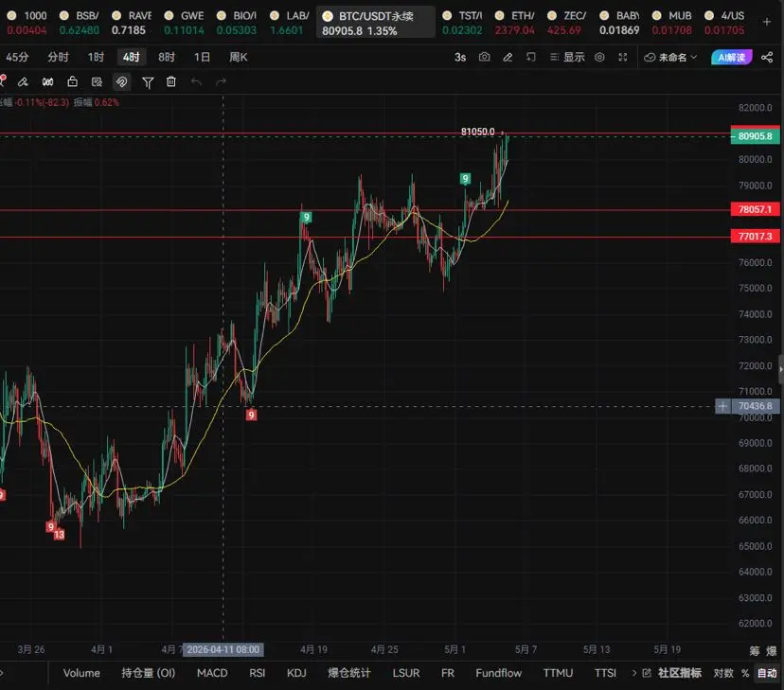Open the filter funnel tool
The width and height of the screenshot is (784, 690).
point(148,82)
